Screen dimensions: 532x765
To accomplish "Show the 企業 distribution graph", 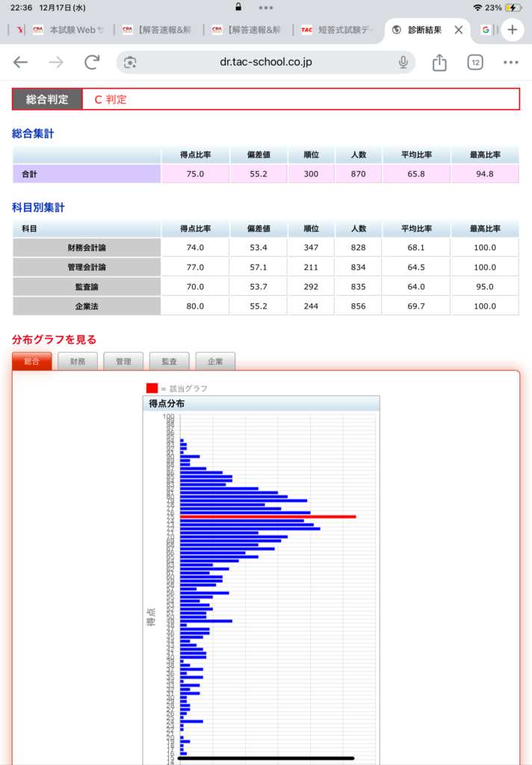I will coord(215,362).
